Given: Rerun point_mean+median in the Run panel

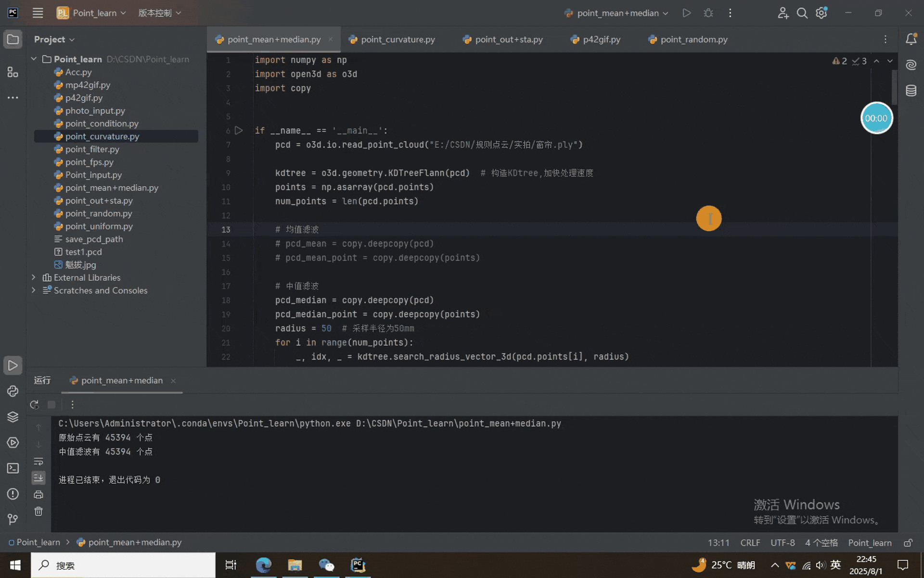Looking at the screenshot, I should click(x=34, y=405).
